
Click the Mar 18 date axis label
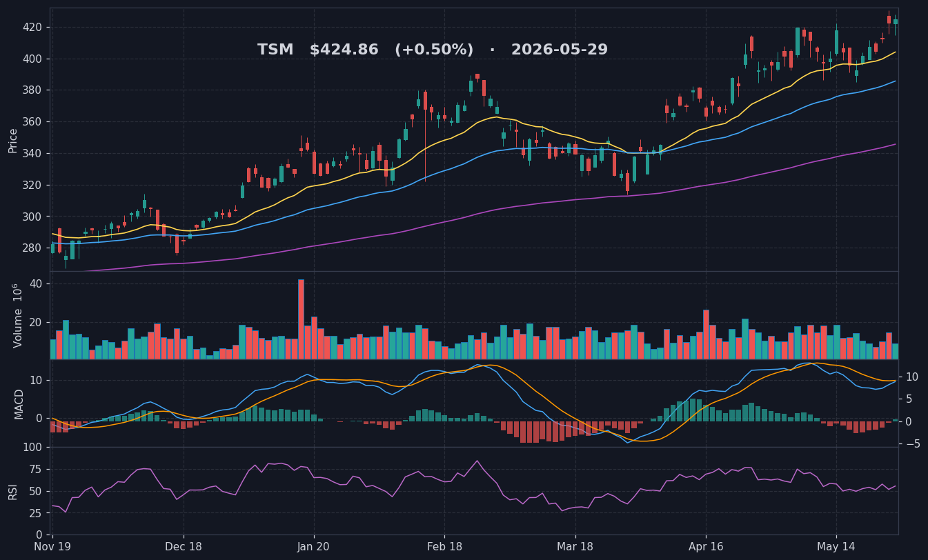(575, 547)
